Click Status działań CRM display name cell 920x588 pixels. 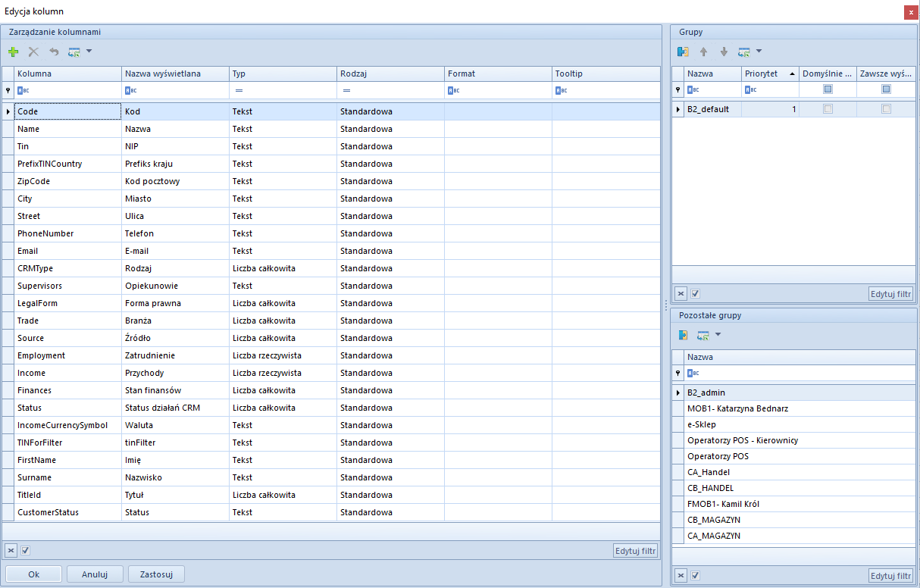tap(175, 408)
